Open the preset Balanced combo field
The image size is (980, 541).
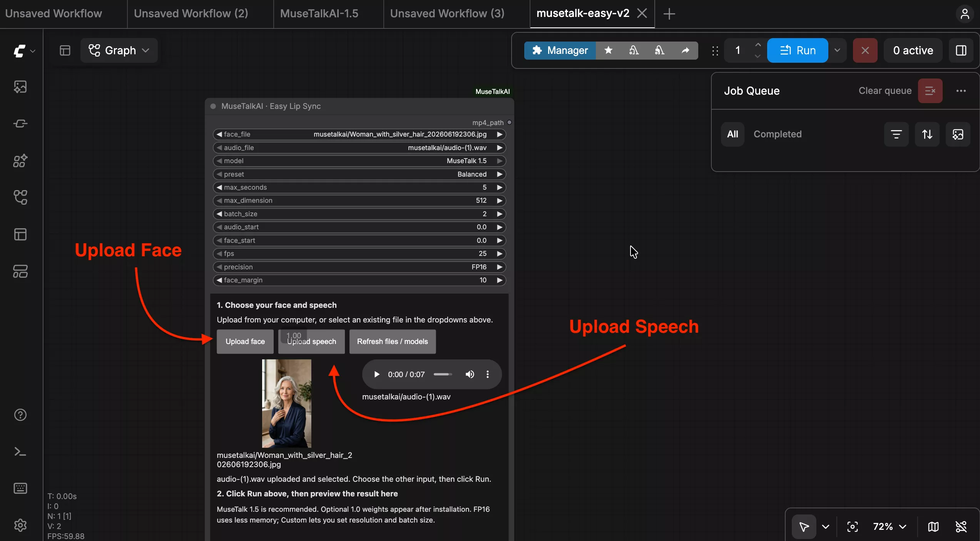click(x=359, y=174)
